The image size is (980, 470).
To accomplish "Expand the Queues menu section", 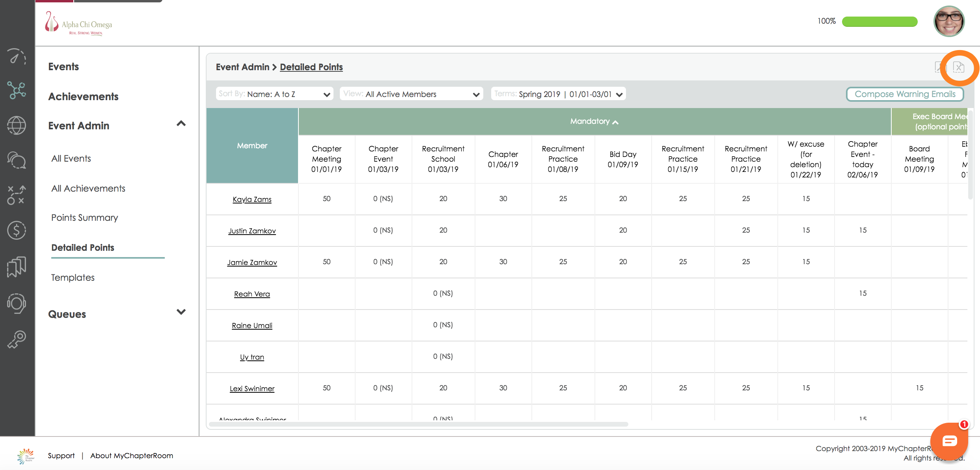I will 181,312.
